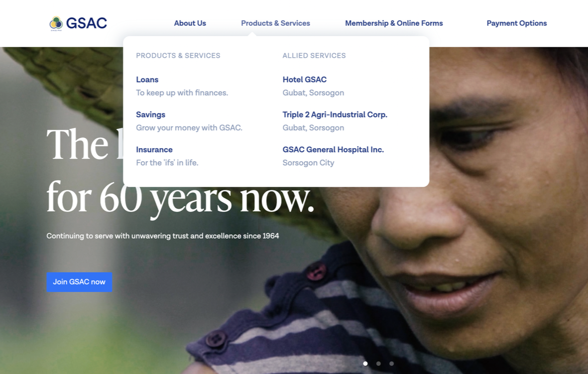
Task: Switch to the third carousel slide dot
Action: [392, 363]
